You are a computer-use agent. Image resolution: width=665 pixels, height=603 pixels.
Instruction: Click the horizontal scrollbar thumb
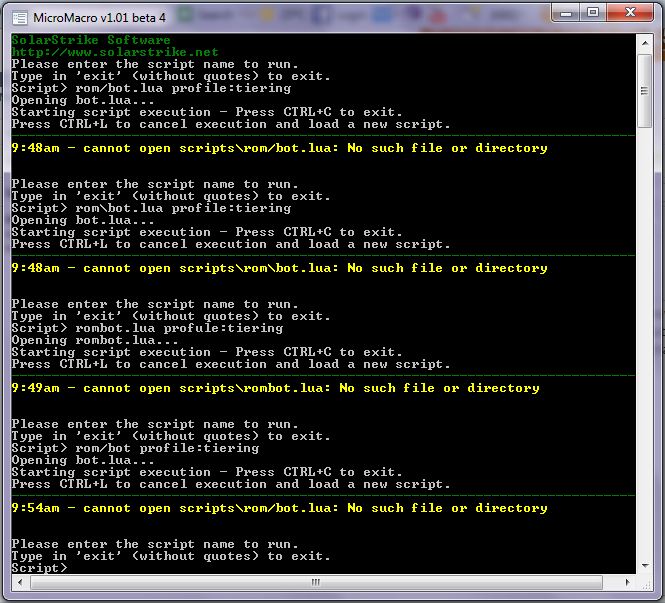click(x=316, y=582)
